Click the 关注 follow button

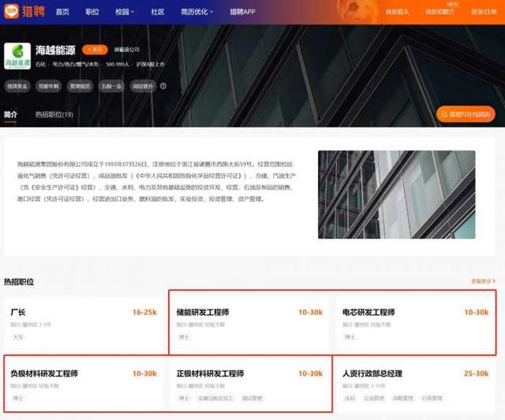(93, 50)
